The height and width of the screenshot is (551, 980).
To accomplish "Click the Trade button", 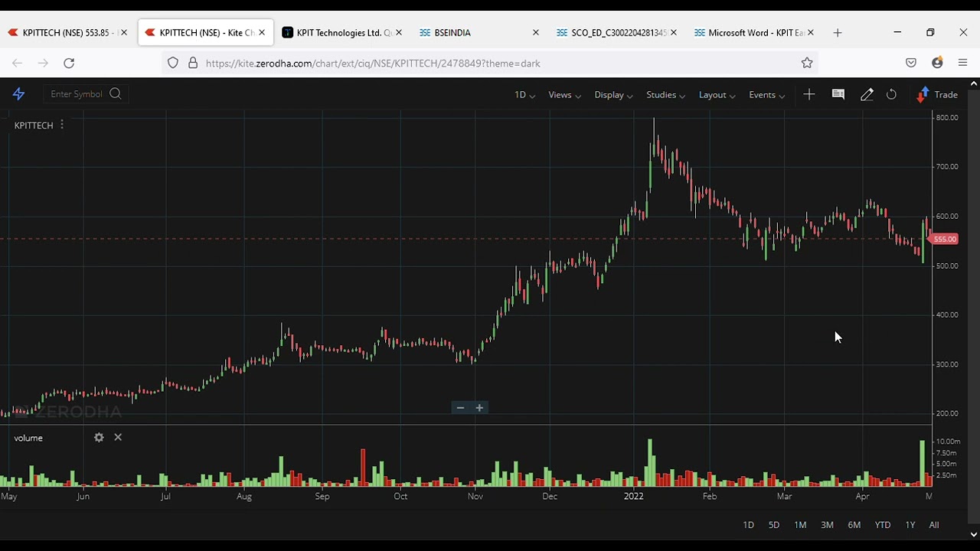I will click(938, 95).
